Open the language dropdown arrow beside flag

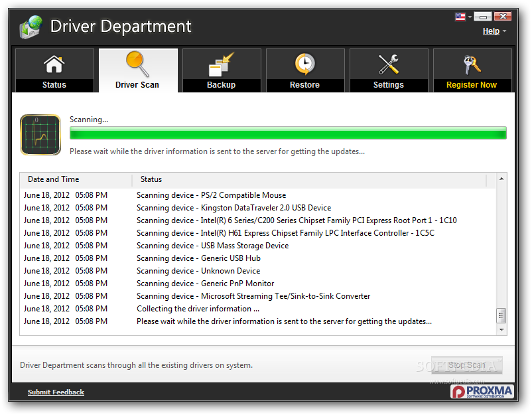point(470,17)
